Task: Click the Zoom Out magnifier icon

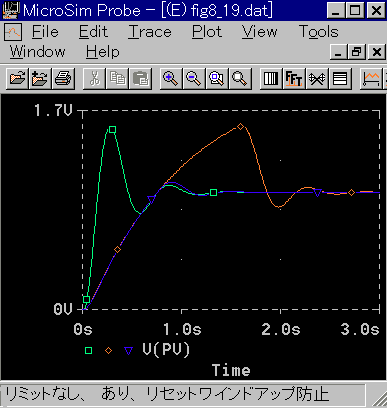Action: click(x=194, y=79)
